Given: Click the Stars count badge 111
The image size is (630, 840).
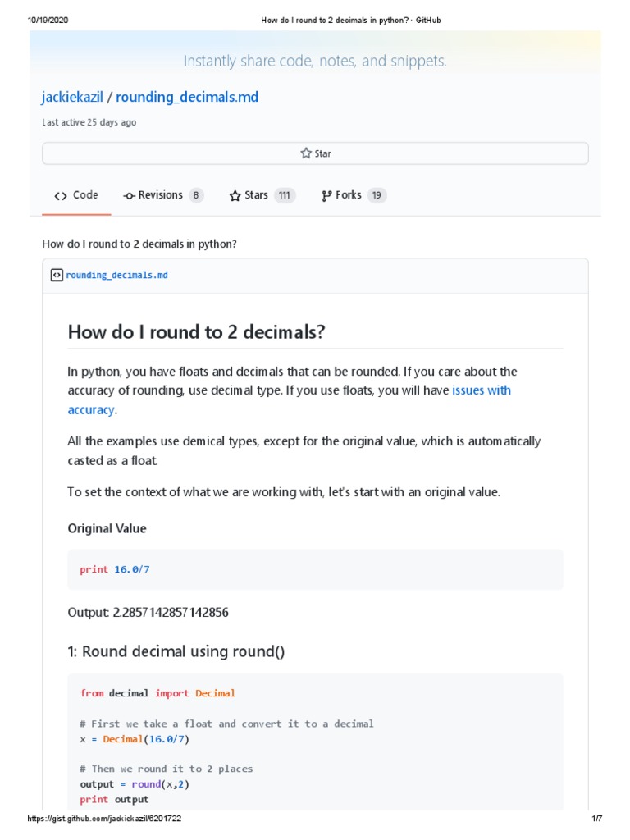Looking at the screenshot, I should [285, 195].
